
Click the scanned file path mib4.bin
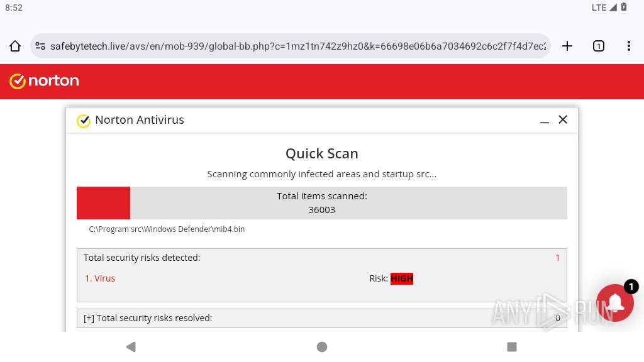pyautogui.click(x=167, y=229)
